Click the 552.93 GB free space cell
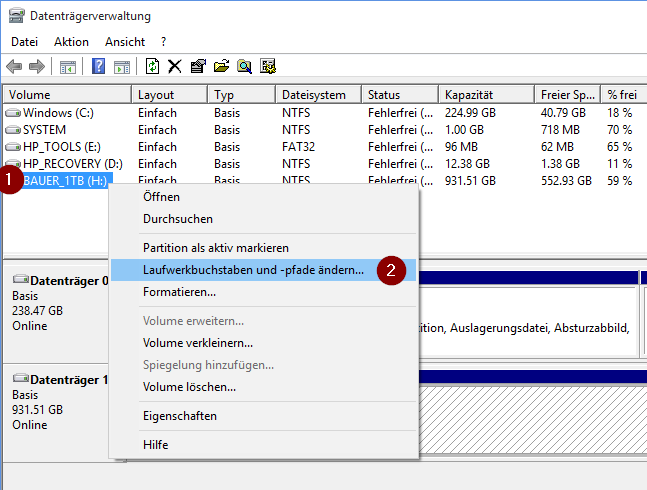Screen dimensions: 647x490 point(566,181)
